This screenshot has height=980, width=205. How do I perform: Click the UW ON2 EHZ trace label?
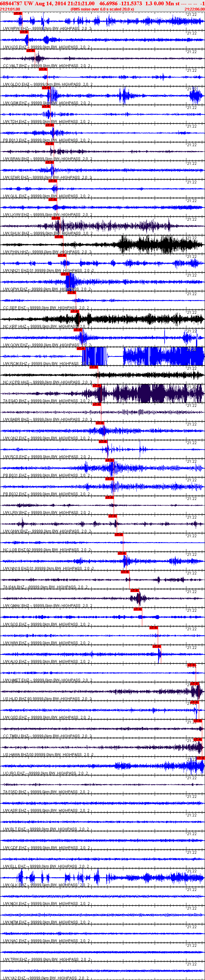click(47, 438)
